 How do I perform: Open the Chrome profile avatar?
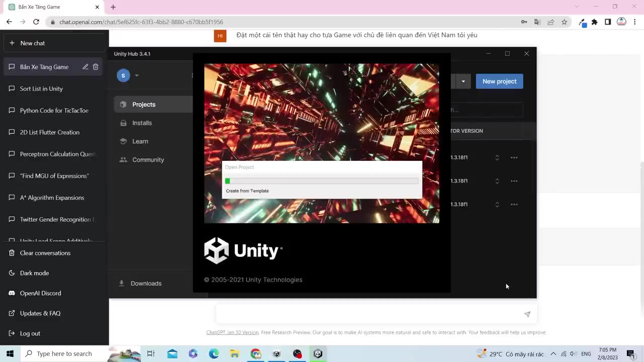pos(622,22)
